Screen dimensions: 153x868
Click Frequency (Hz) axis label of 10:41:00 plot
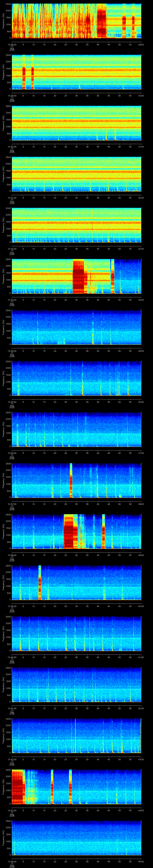[x=3, y=685]
